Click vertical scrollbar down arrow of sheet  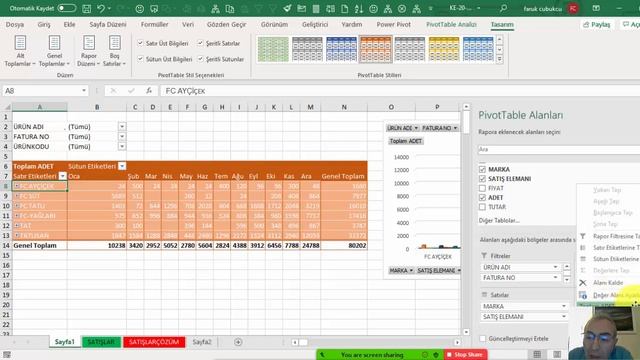(466, 332)
